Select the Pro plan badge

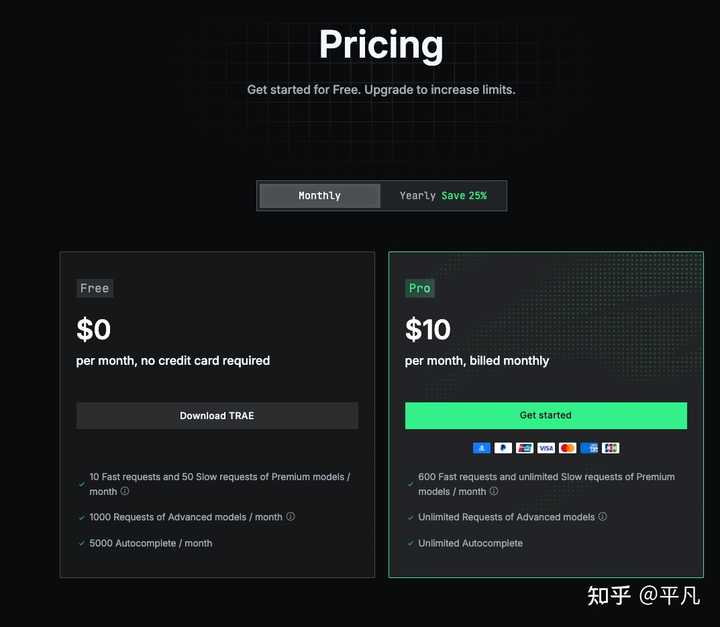pyautogui.click(x=420, y=288)
